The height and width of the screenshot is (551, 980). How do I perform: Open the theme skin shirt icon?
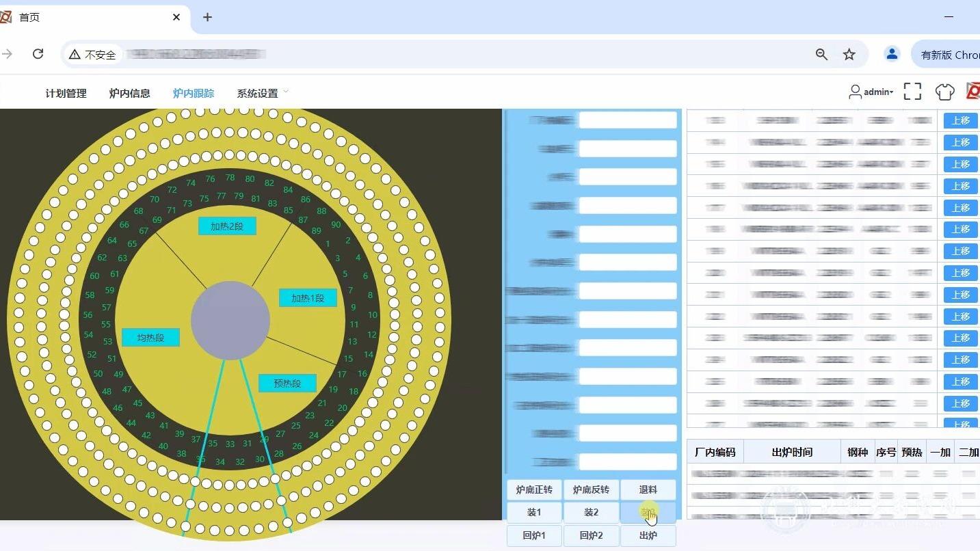click(x=944, y=92)
